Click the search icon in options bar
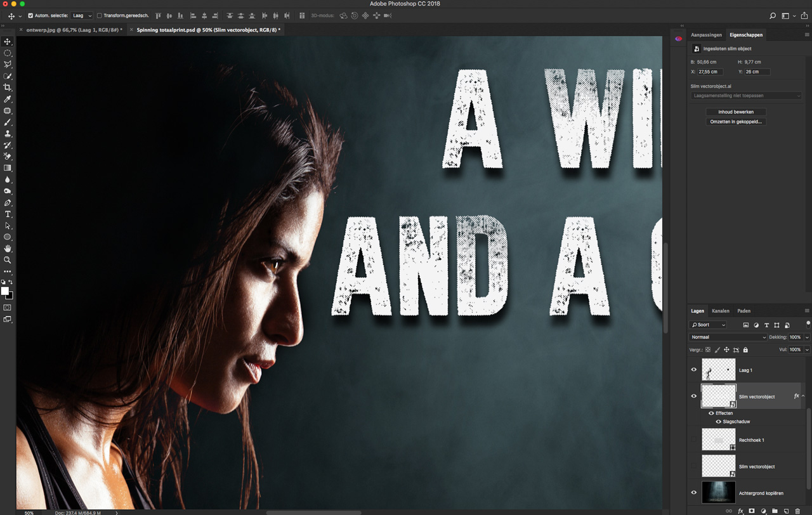The width and height of the screenshot is (812, 515). pos(773,16)
